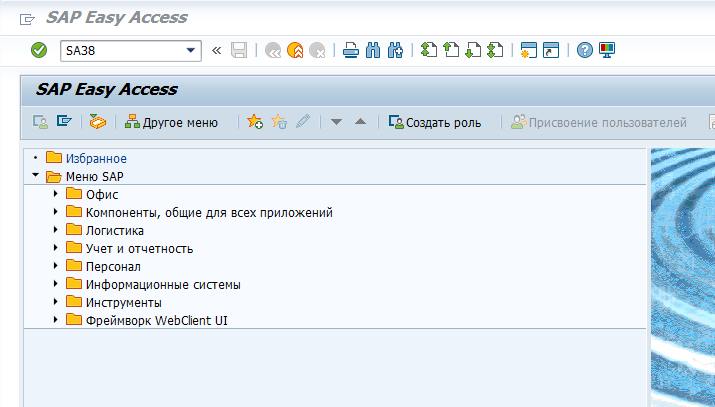The height and width of the screenshot is (407, 715).
Task: Select the Персонал tree item
Action: (113, 266)
